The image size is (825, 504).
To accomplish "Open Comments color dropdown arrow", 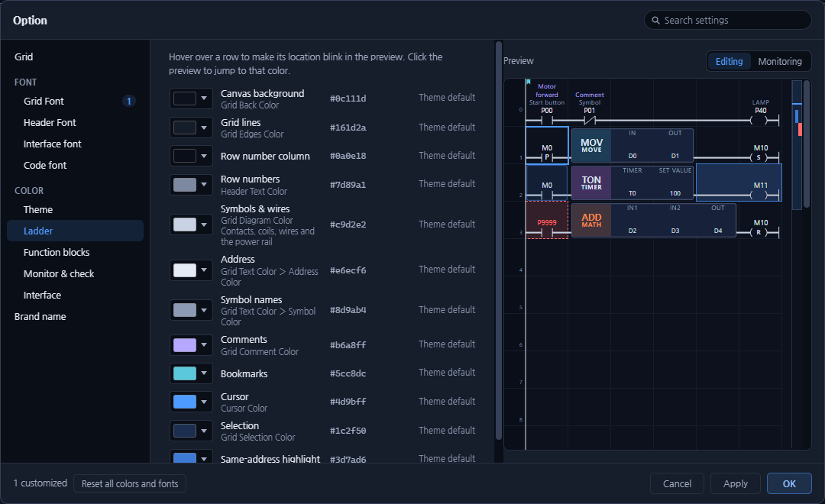I will tap(204, 344).
